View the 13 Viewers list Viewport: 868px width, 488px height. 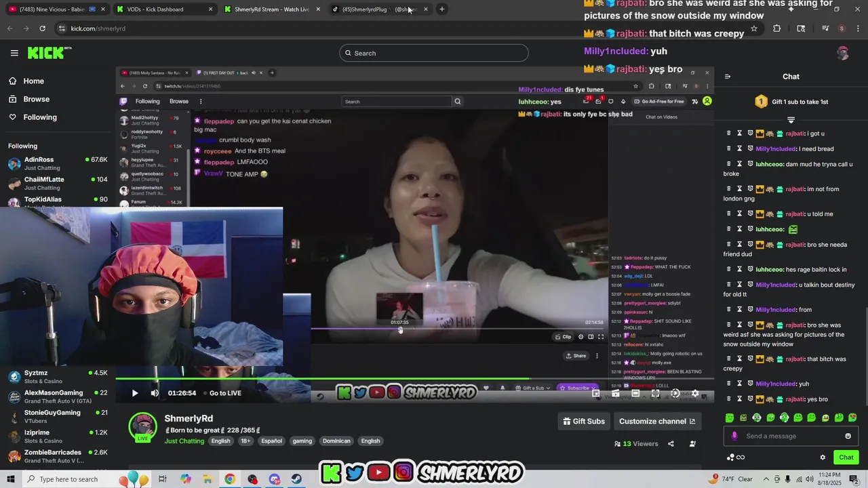pyautogui.click(x=636, y=444)
